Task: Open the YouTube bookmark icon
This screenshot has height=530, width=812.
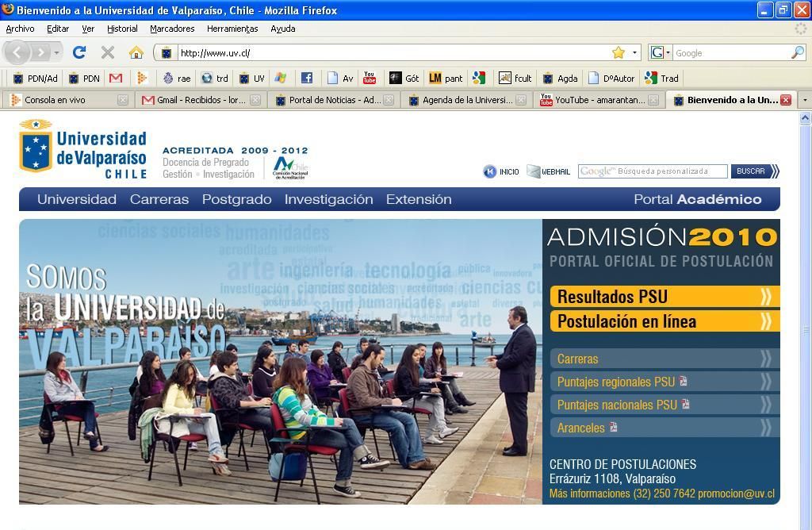Action: pyautogui.click(x=370, y=78)
